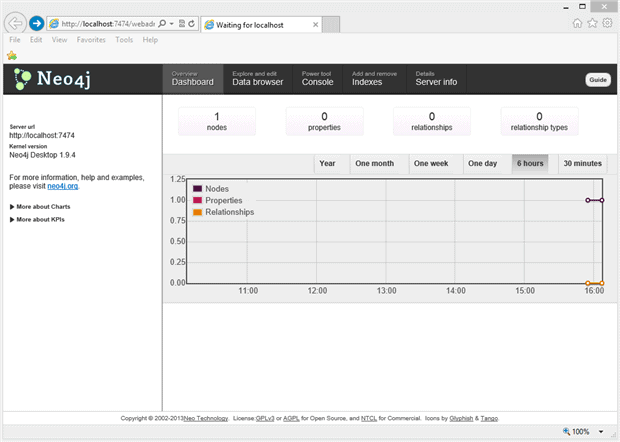This screenshot has width=620, height=442.
Task: Click the search magnifier in address bar
Action: pyautogui.click(x=162, y=24)
